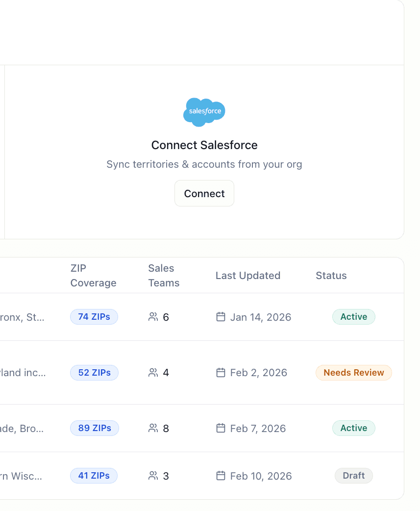Click the calendar icon for Jan 14, 2026
The image size is (420, 511).
point(221,317)
